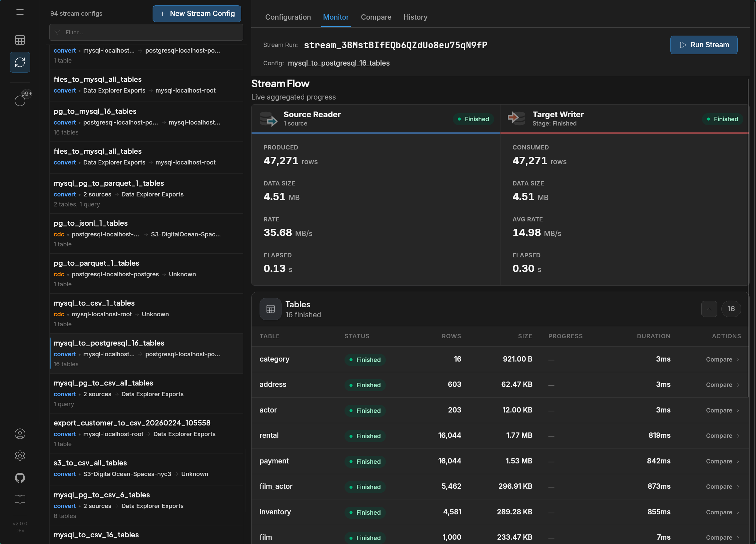This screenshot has width=756, height=544.
Task: Click the Target Writer database icon
Action: (517, 118)
